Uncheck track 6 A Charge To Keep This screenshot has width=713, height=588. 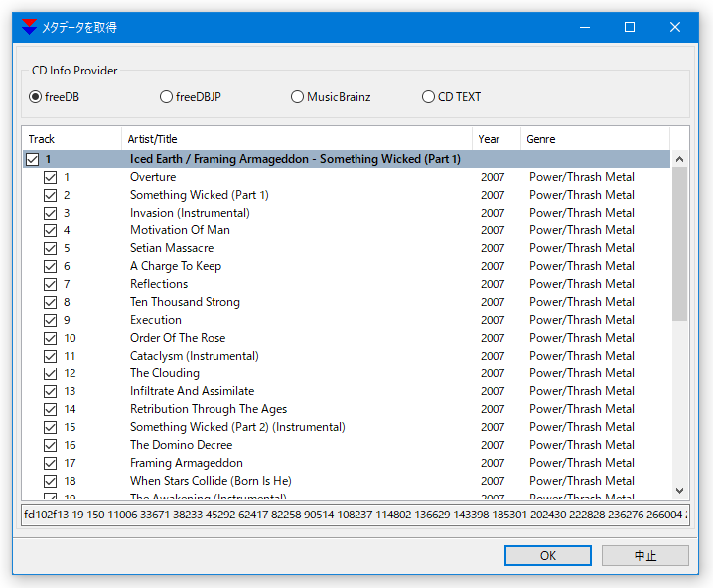pos(50,266)
